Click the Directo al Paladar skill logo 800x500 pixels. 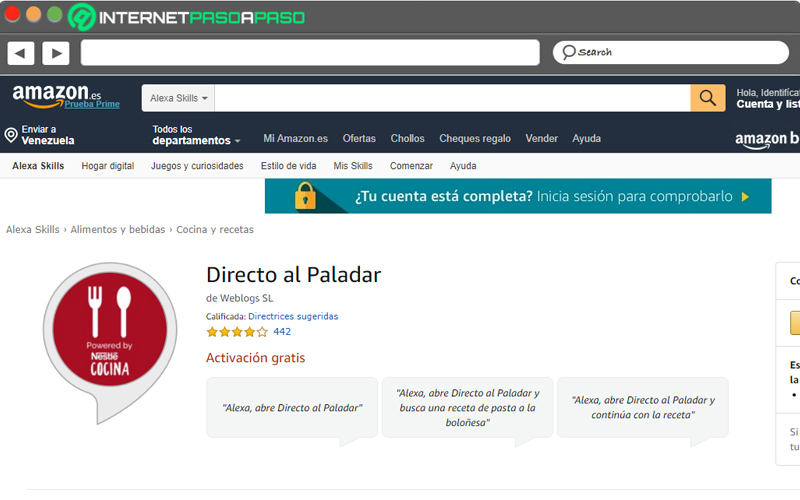tap(110, 342)
